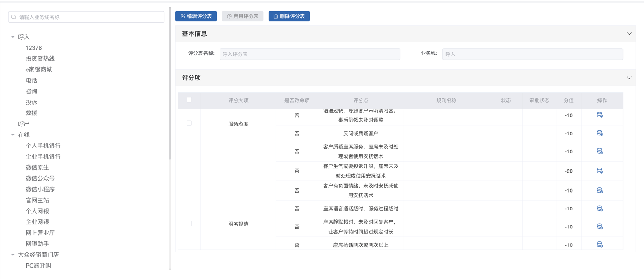The width and height of the screenshot is (644, 279).
Task: Click 反问或质疑客户 scoring point text
Action: pos(361,133)
